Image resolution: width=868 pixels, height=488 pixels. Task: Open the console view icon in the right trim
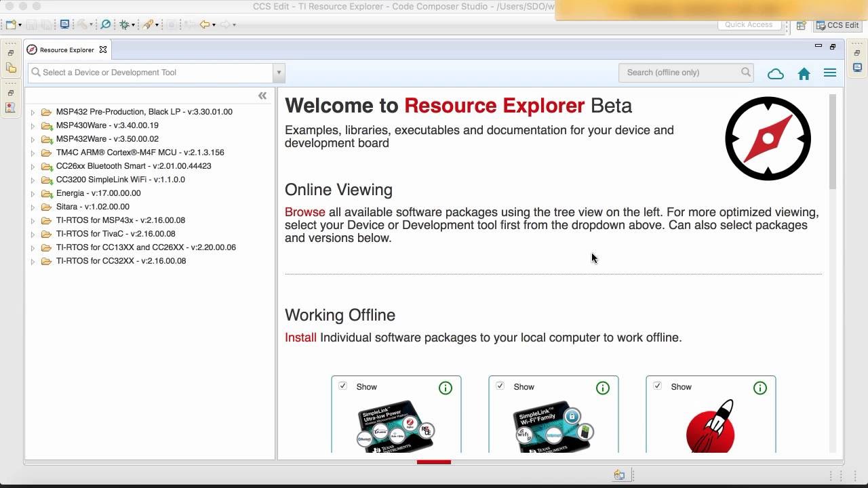click(857, 68)
